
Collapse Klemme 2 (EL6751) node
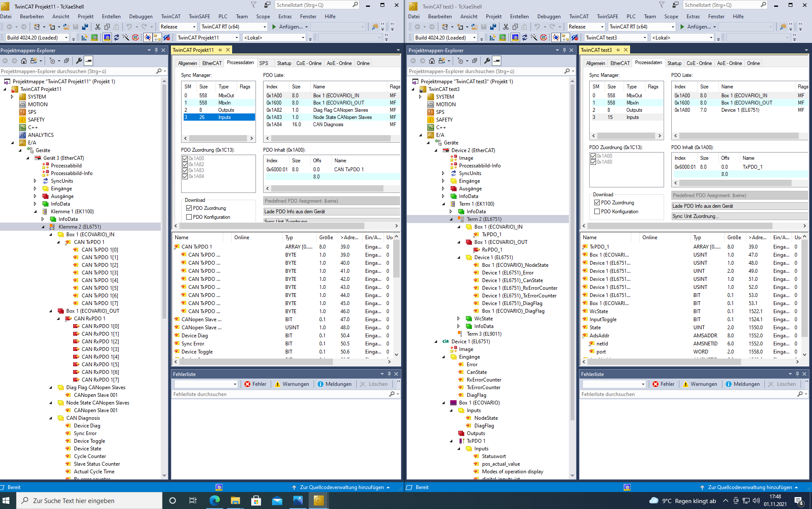43,227
